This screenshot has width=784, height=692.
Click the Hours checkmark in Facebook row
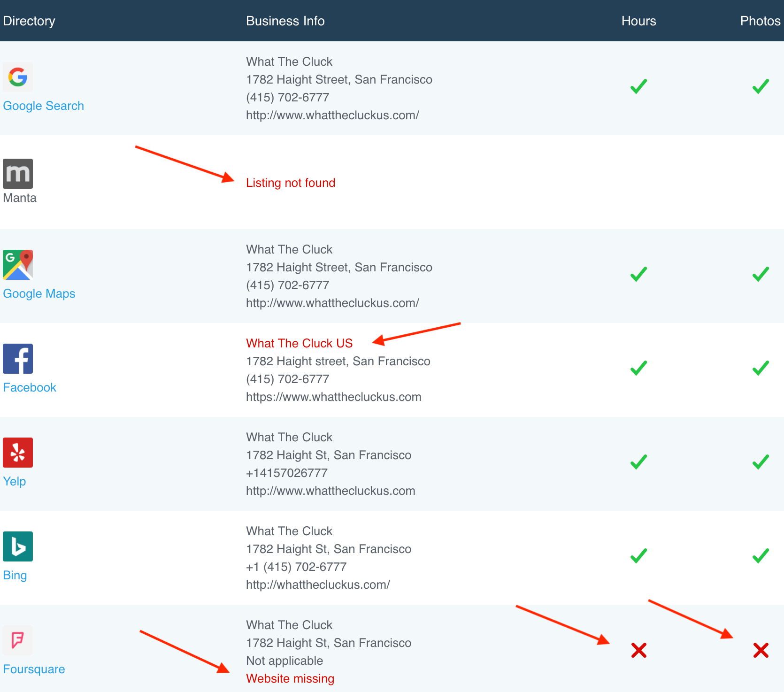pos(638,368)
